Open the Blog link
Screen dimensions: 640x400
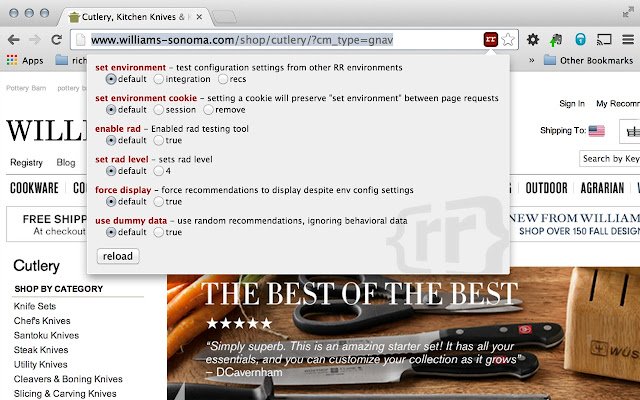click(66, 162)
